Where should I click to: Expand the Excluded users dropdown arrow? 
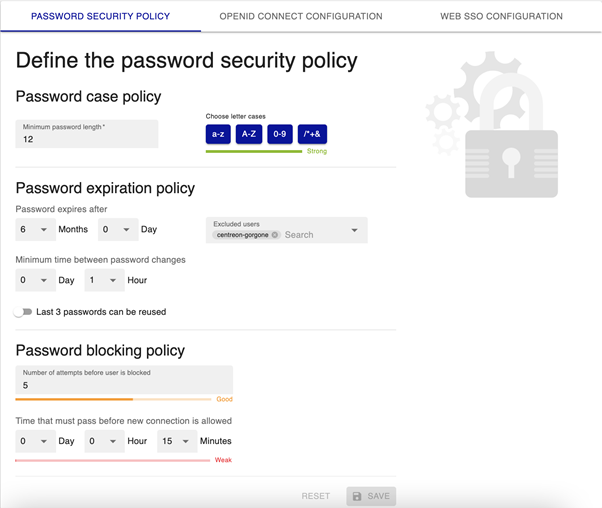pyautogui.click(x=354, y=230)
